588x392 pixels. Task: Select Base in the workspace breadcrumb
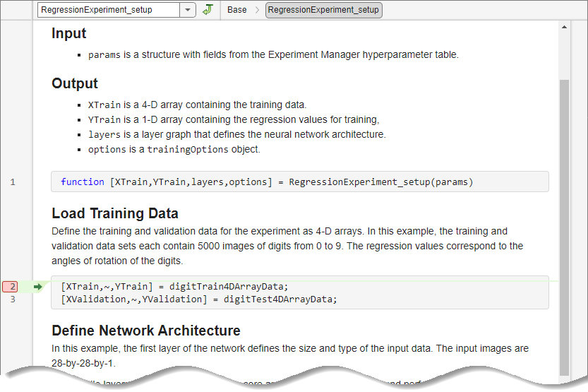[x=237, y=10]
